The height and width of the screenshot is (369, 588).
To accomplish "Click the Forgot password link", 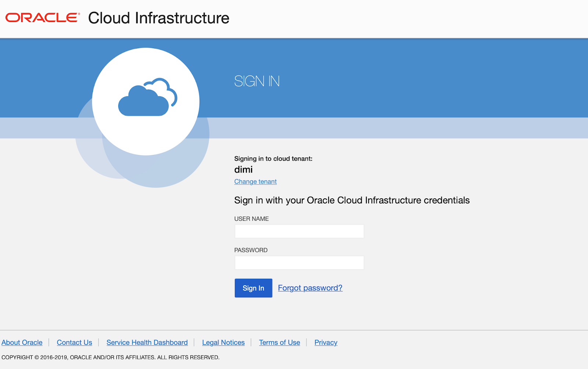I will tap(310, 288).
